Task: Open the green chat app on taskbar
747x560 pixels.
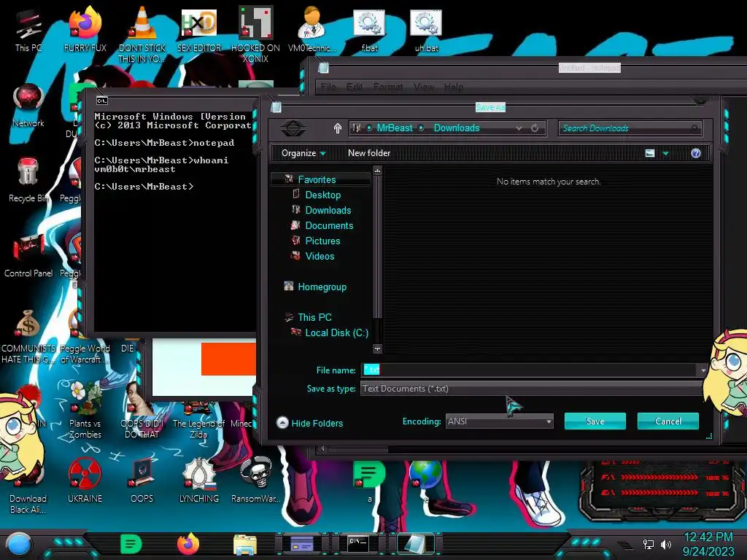Action: [131, 544]
